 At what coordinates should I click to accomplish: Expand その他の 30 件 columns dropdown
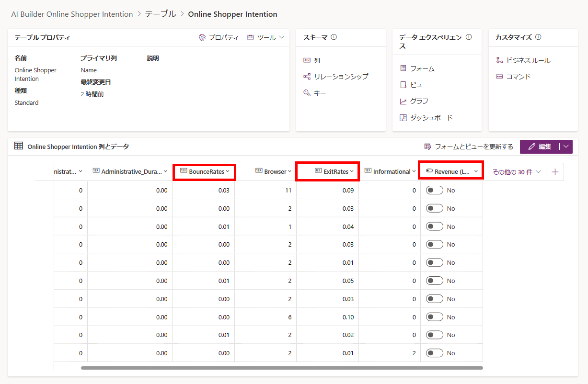click(517, 172)
